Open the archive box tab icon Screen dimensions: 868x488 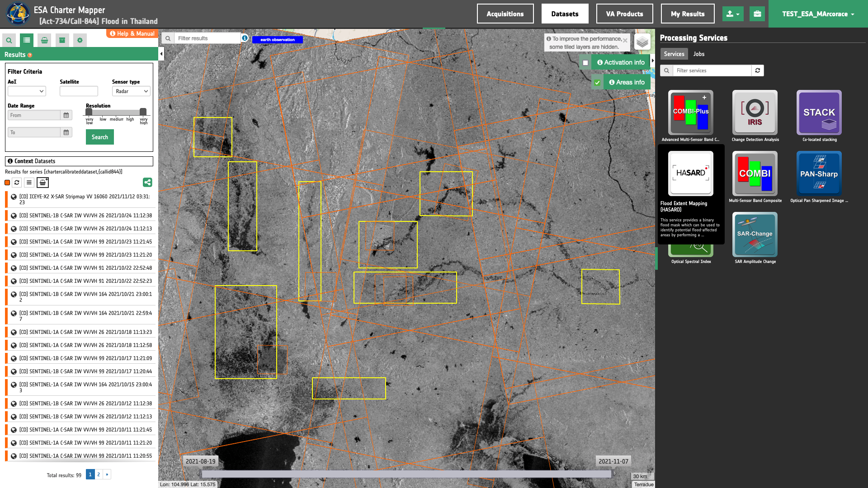[x=62, y=40]
